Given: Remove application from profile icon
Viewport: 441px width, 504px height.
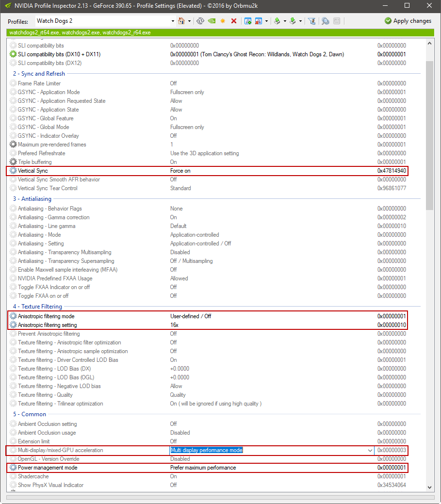Looking at the screenshot, I should click(259, 21).
